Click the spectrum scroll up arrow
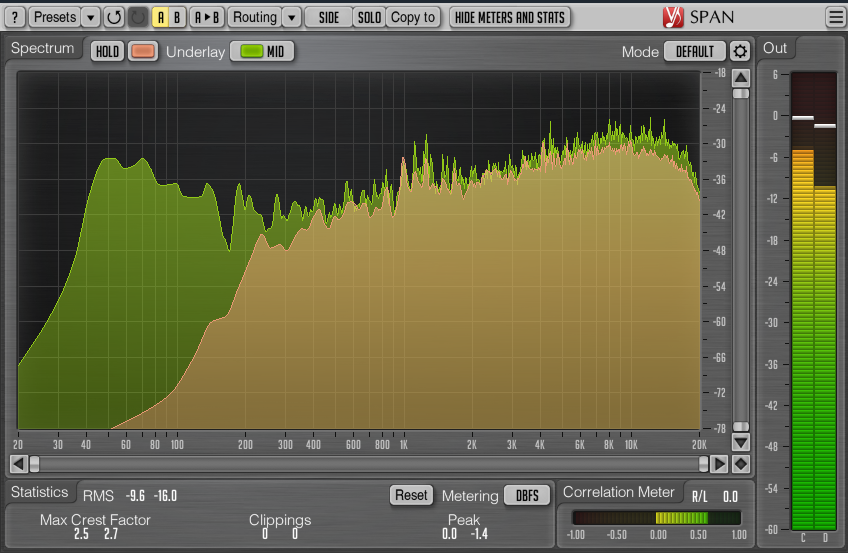 [x=740, y=77]
